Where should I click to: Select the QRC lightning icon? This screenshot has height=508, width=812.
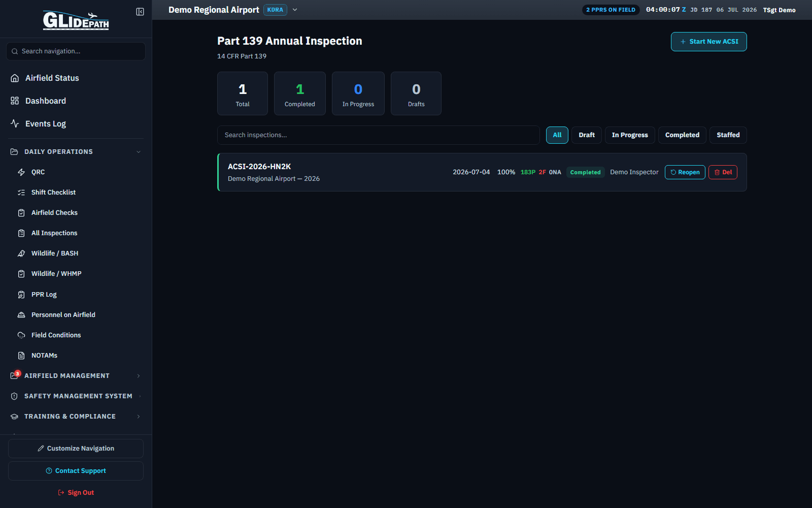click(21, 172)
